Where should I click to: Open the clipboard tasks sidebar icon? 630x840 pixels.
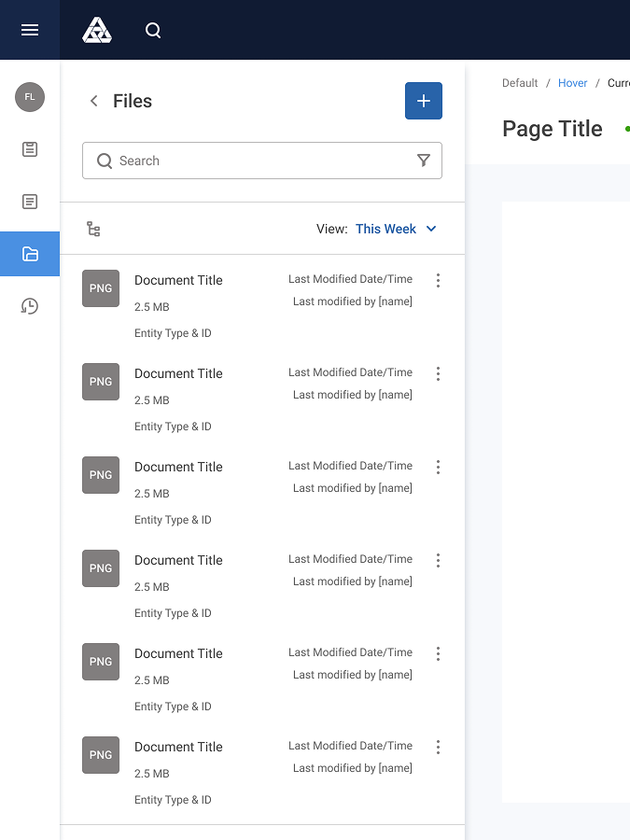click(30, 149)
